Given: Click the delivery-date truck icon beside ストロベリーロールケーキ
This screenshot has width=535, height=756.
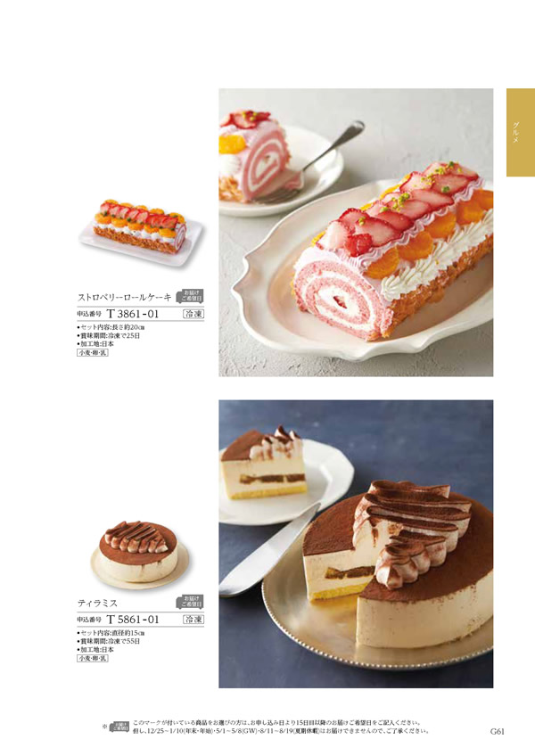Looking at the screenshot, I should point(190,296).
